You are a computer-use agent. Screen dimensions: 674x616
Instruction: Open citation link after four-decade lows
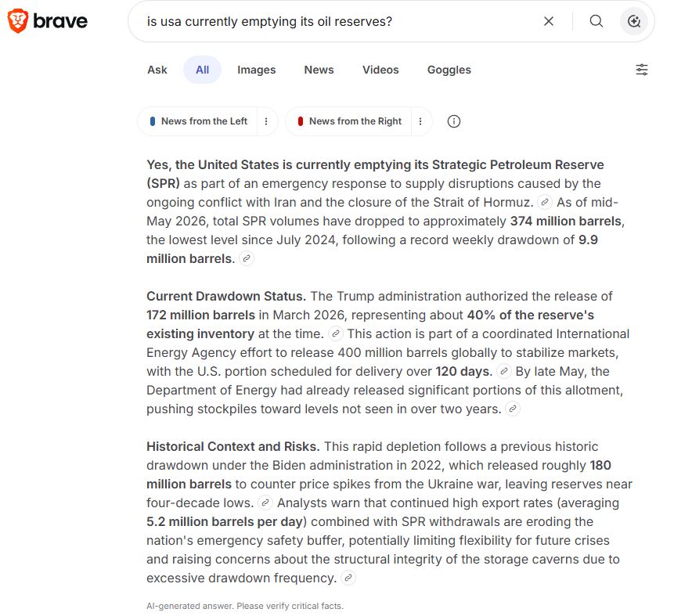point(265,503)
